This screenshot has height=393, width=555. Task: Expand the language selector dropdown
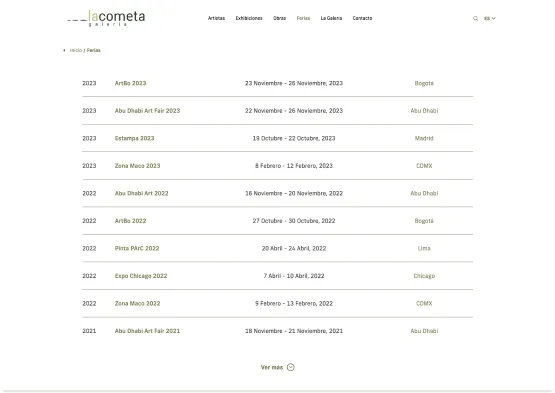click(x=490, y=18)
